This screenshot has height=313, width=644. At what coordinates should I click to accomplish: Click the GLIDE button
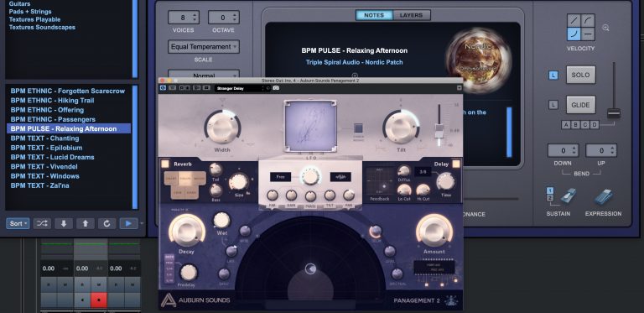pyautogui.click(x=581, y=105)
